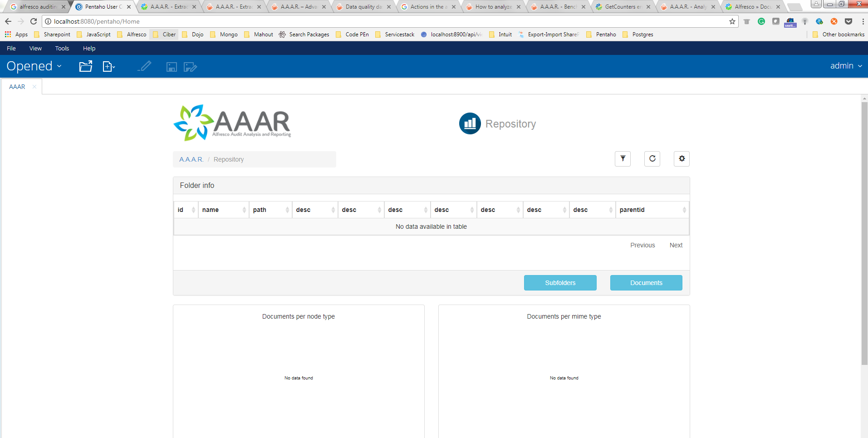Click the Repository breadcrumb text

[x=229, y=159]
